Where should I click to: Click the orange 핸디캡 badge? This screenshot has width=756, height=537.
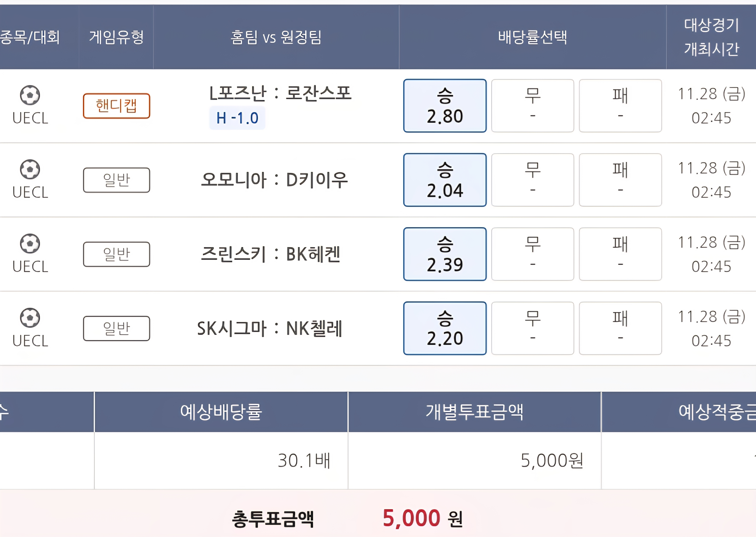pos(116,106)
